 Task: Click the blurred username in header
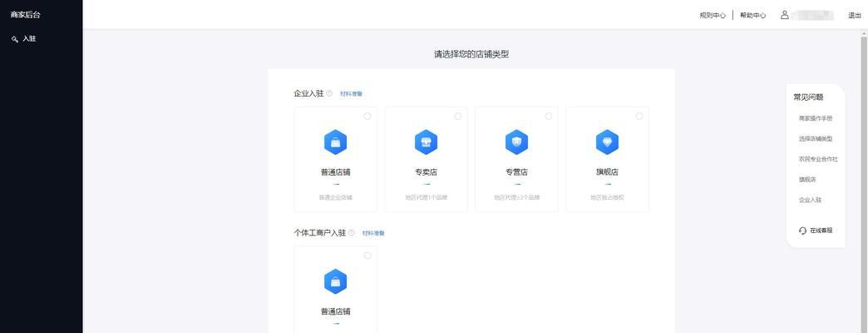[x=812, y=16]
